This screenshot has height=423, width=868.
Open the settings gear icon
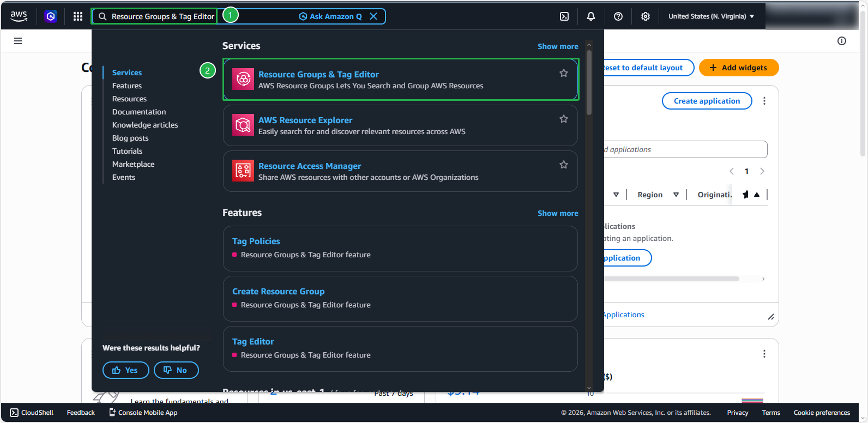coord(646,16)
